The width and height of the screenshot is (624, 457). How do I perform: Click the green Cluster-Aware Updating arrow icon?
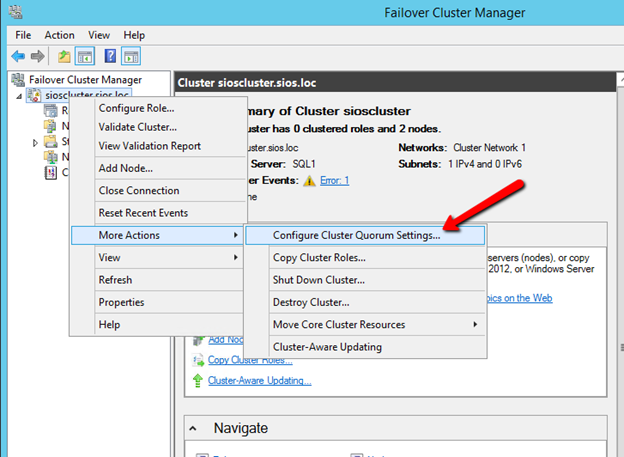click(x=198, y=380)
